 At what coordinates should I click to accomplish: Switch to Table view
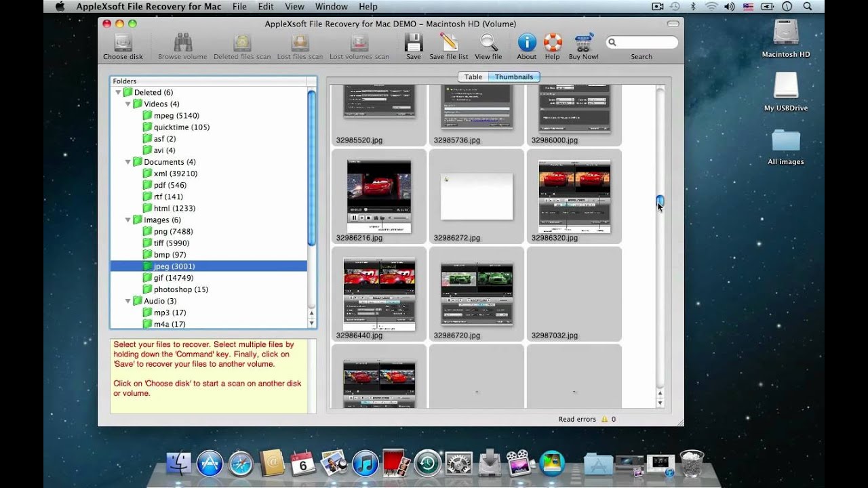coord(473,77)
